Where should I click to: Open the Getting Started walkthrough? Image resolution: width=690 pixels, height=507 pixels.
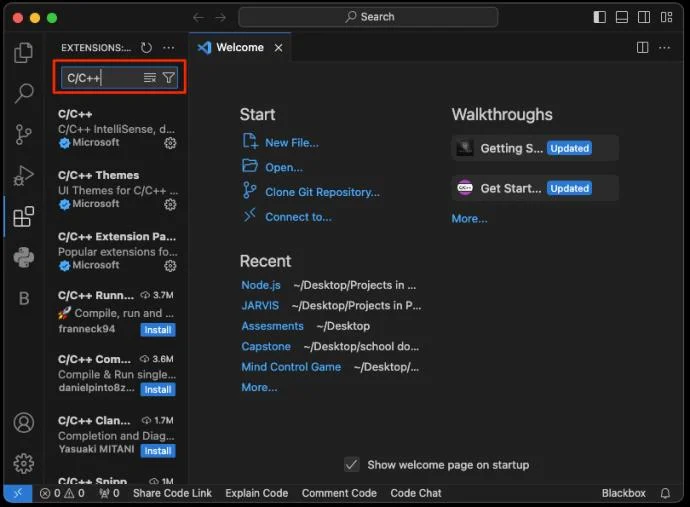pos(535,148)
